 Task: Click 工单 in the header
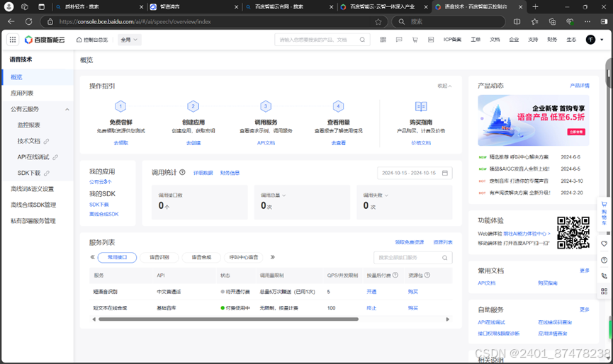tap(476, 40)
